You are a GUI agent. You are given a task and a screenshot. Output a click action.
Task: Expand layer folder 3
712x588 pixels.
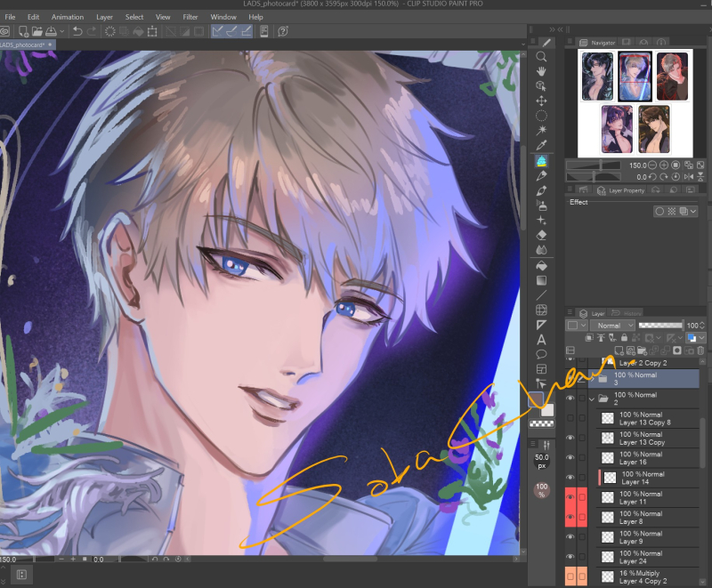(x=592, y=379)
